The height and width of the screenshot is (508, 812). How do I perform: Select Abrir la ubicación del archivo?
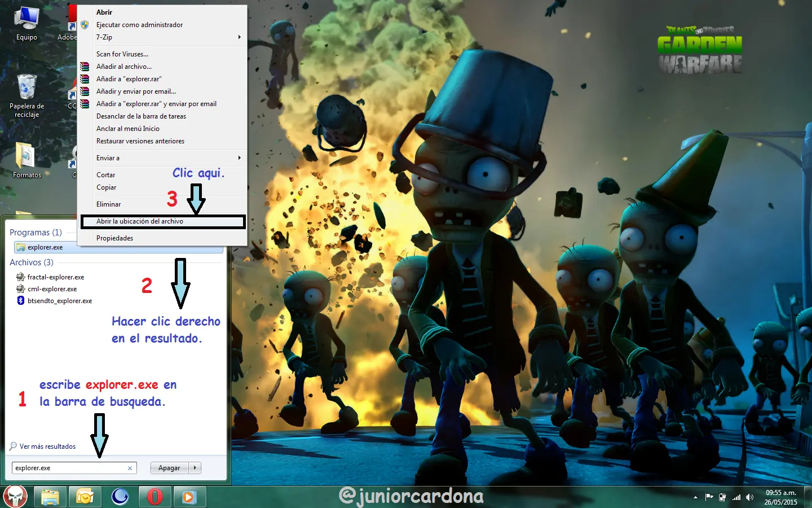click(162, 221)
